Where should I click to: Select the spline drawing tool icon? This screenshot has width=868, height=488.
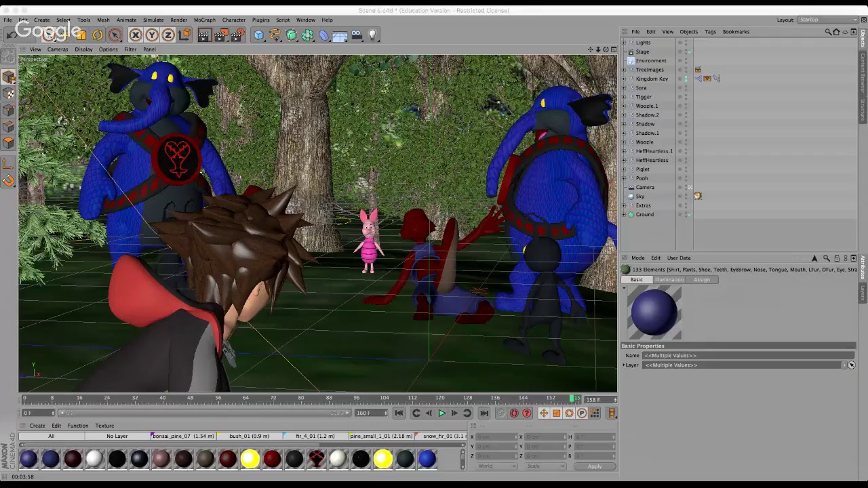pyautogui.click(x=275, y=35)
